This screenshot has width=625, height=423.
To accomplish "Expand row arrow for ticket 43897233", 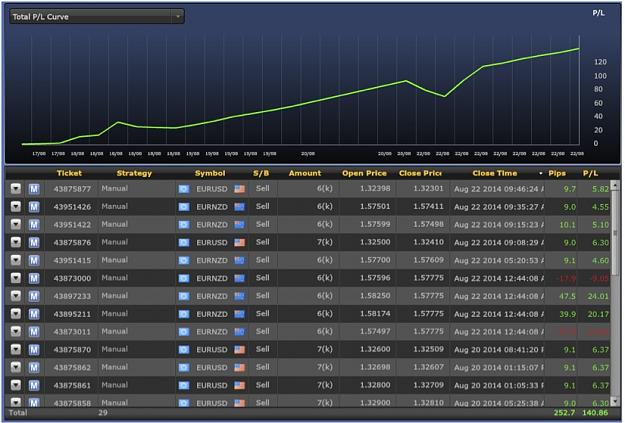I will pyautogui.click(x=16, y=296).
